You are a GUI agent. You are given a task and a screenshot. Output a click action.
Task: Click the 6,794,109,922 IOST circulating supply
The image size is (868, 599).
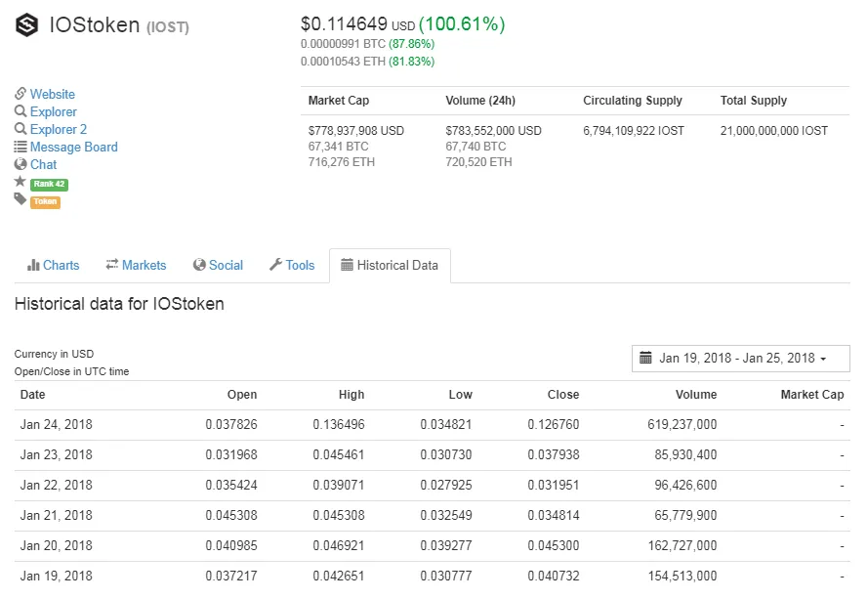(634, 131)
